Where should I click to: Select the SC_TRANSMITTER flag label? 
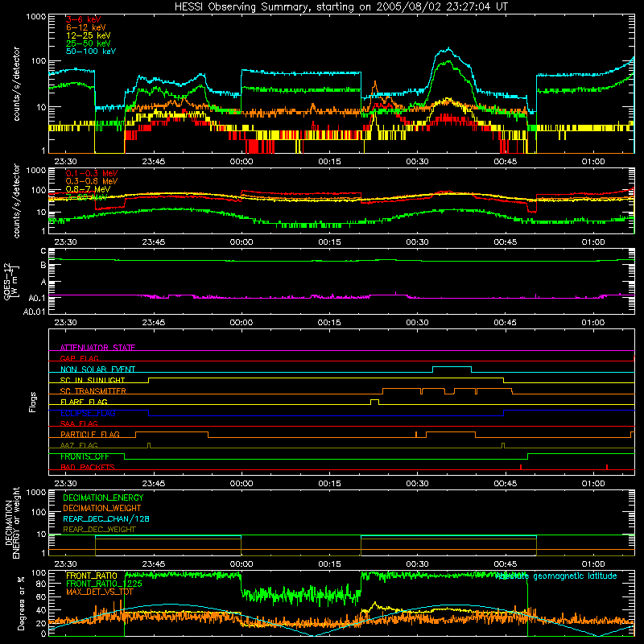point(93,391)
